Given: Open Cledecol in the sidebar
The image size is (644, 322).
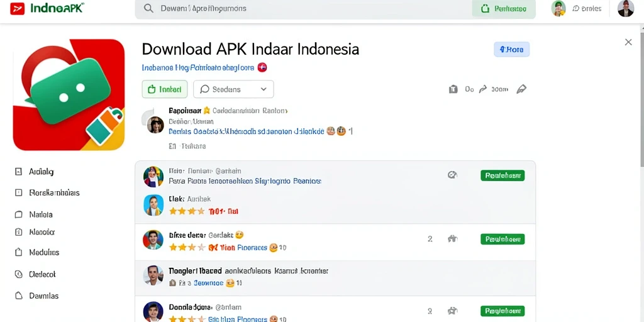Looking at the screenshot, I should coord(42,274).
